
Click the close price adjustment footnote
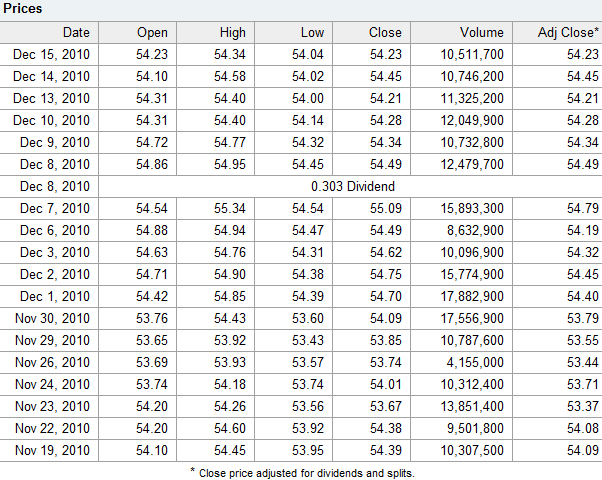click(303, 473)
